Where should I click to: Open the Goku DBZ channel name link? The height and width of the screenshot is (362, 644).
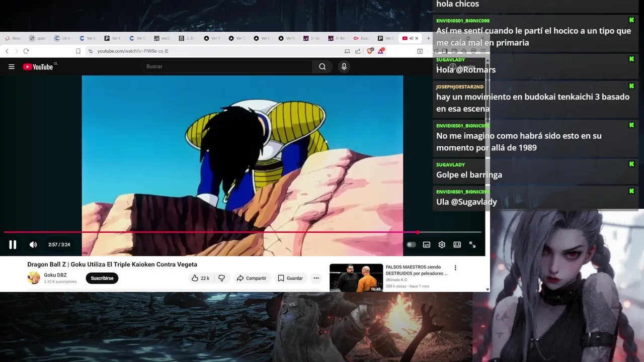click(x=55, y=275)
